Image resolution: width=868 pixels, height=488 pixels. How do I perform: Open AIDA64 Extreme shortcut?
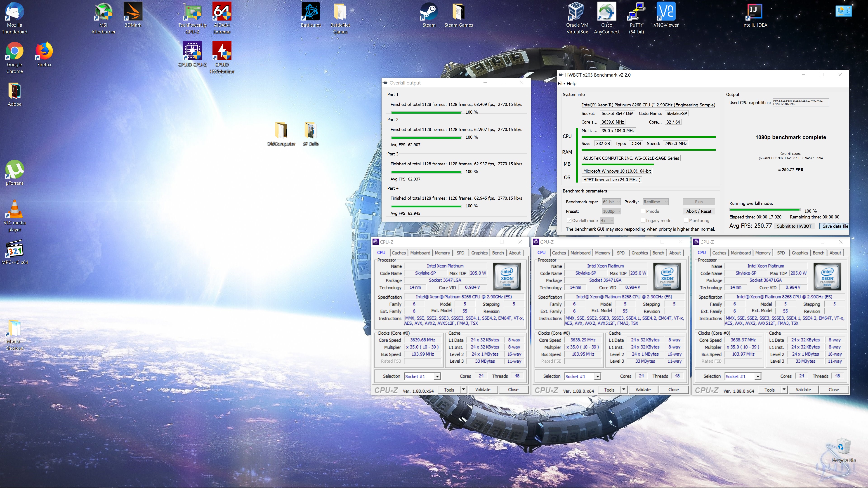222,18
